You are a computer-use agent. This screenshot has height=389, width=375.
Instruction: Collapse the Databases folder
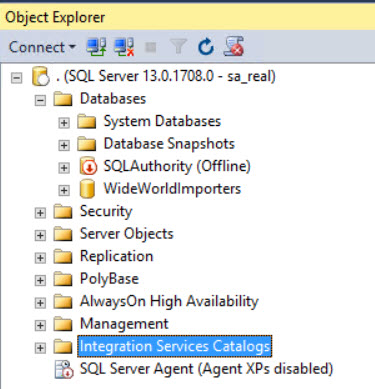pyautogui.click(x=40, y=100)
